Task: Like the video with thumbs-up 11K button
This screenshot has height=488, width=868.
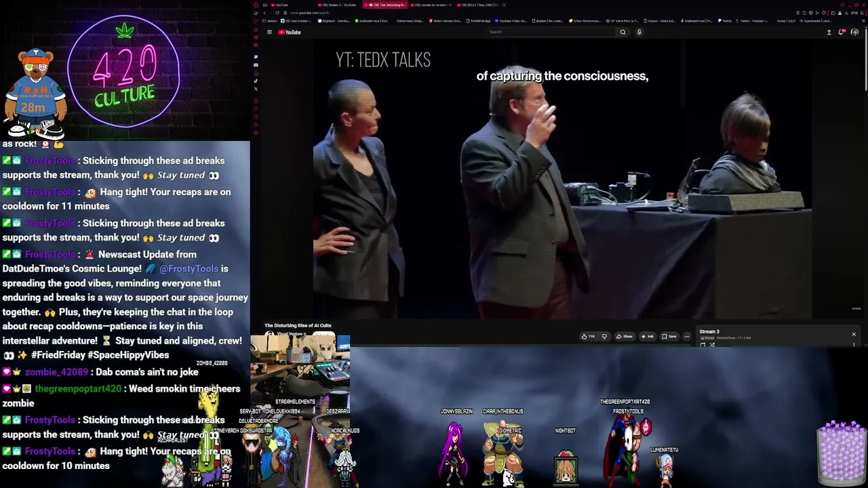Action: (588, 336)
